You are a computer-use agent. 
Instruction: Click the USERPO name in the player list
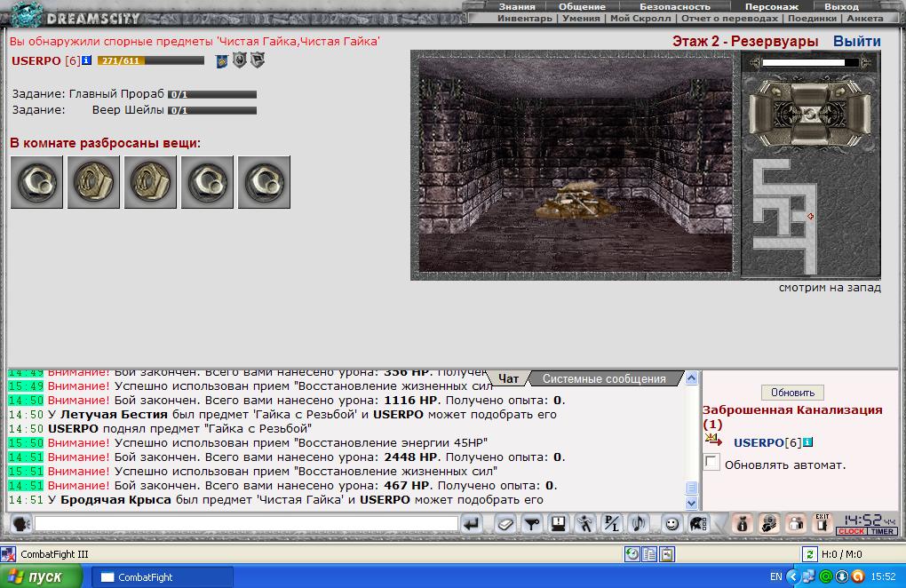[x=759, y=442]
